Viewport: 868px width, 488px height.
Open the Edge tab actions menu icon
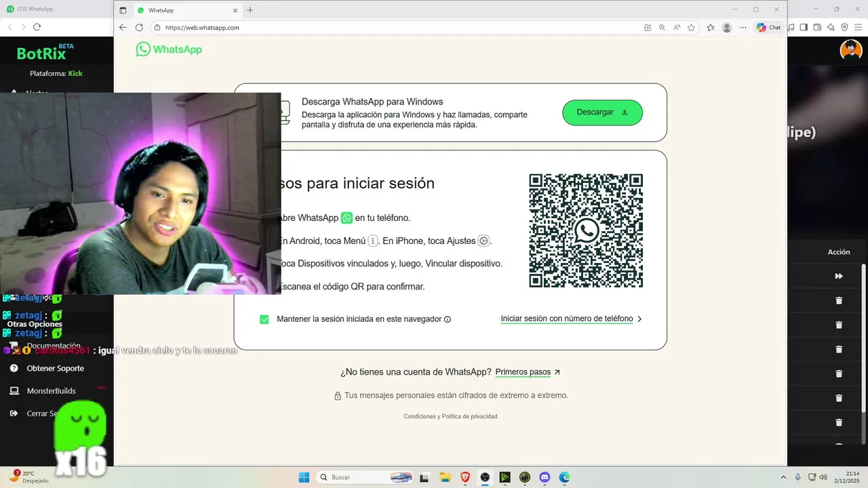pos(123,10)
